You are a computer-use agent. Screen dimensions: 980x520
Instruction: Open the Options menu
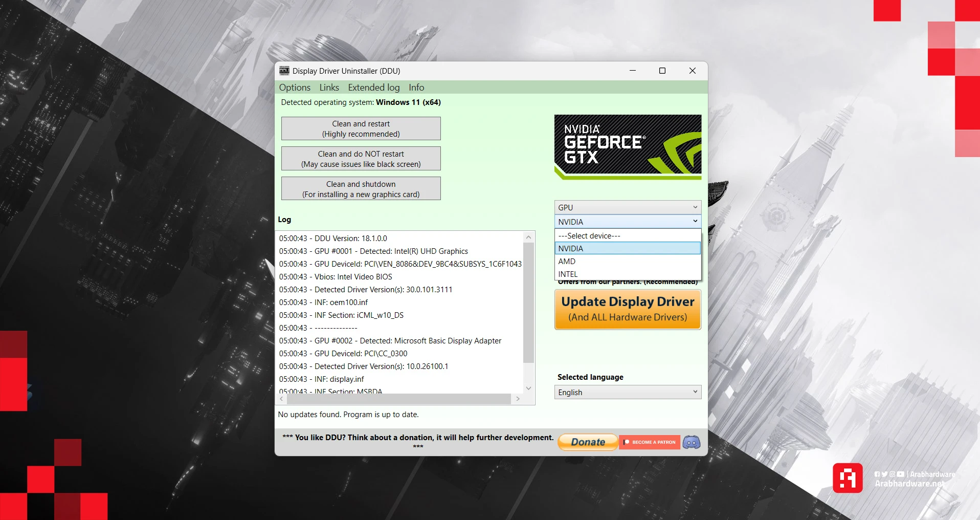[x=295, y=88]
